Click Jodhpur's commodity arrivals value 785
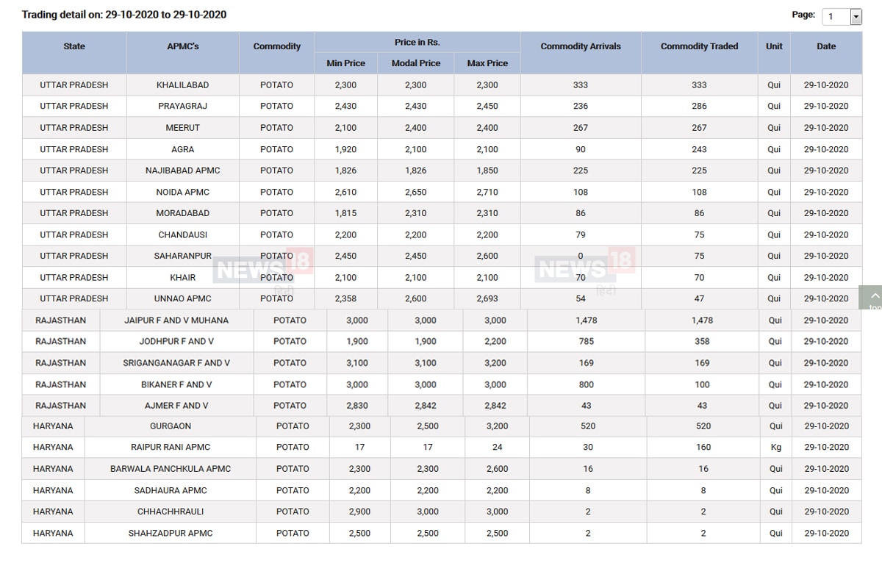882x588 pixels. tap(587, 342)
